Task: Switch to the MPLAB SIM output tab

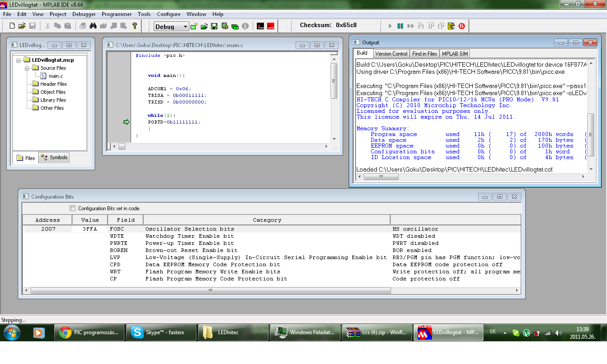Action: click(x=455, y=53)
